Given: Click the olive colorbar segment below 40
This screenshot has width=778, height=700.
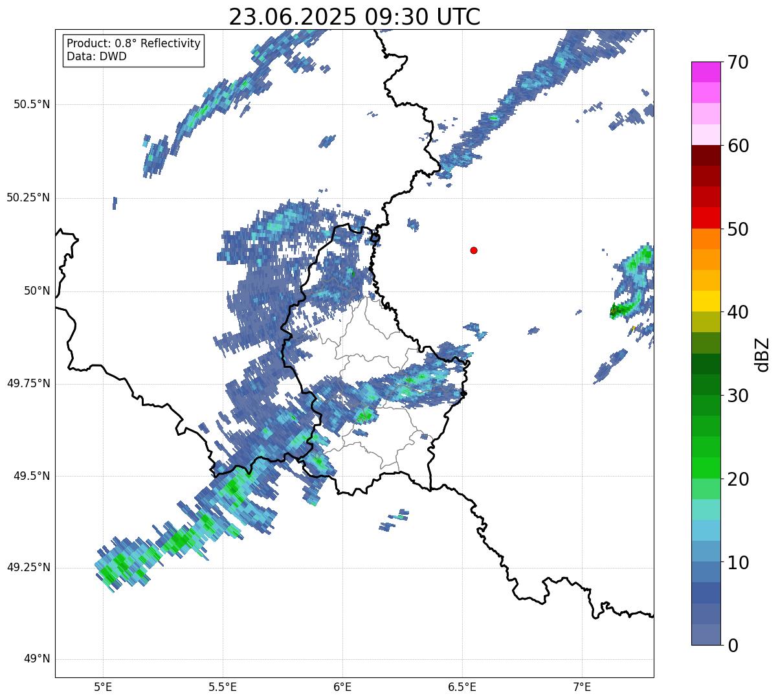Looking at the screenshot, I should click(x=706, y=322).
